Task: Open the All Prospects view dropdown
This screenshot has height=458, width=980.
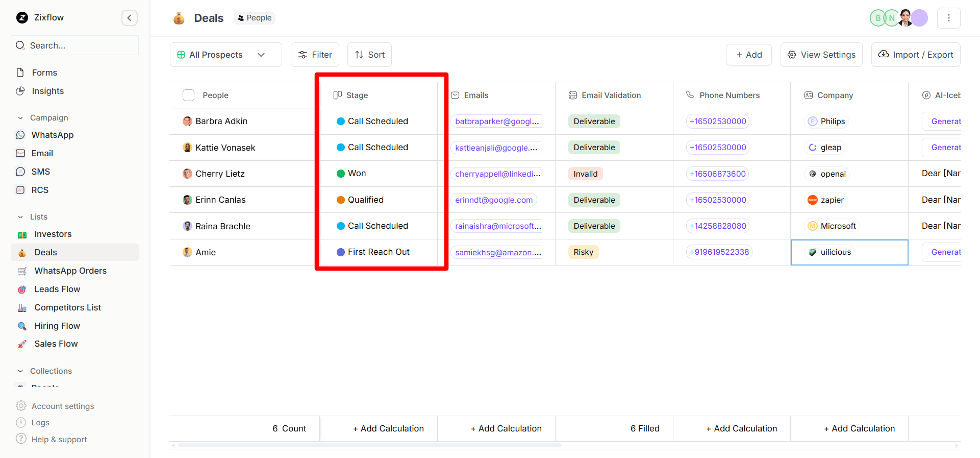Action: click(226, 55)
